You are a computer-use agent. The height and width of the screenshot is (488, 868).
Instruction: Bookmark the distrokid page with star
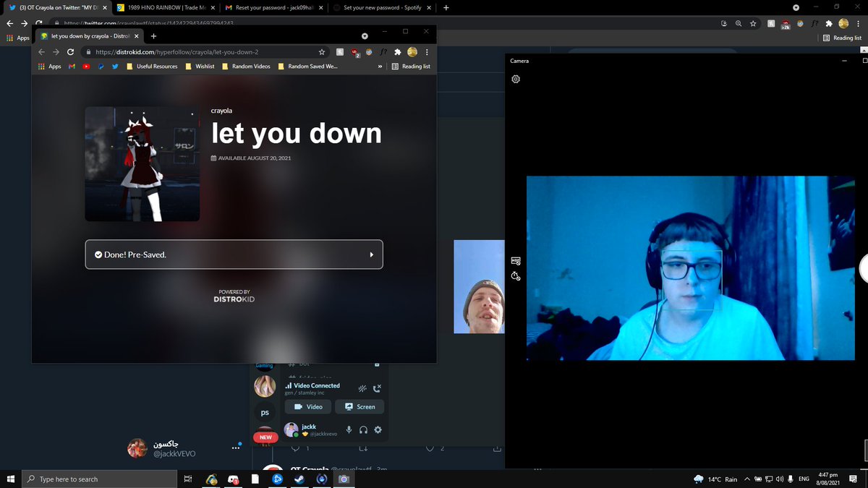[x=322, y=52]
